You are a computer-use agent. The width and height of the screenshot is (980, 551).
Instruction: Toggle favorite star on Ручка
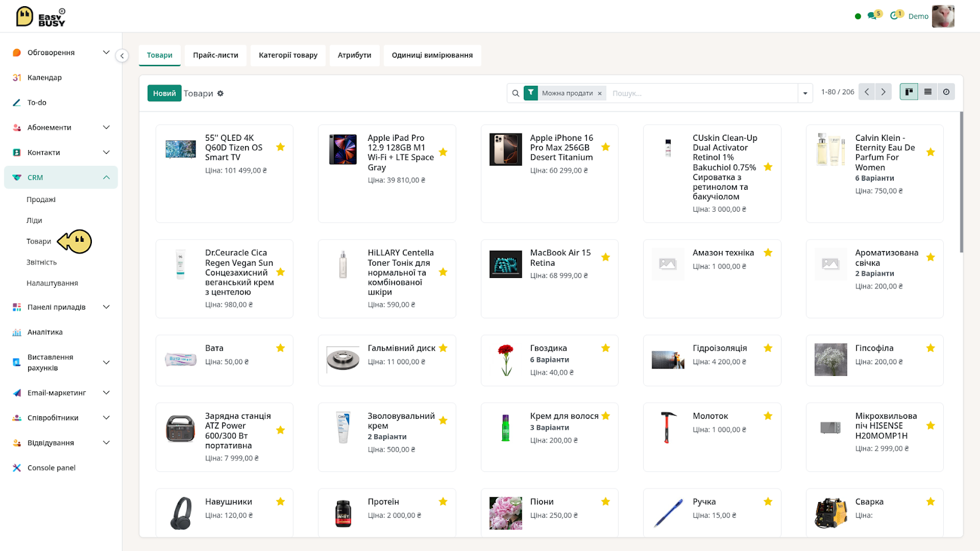(x=768, y=501)
